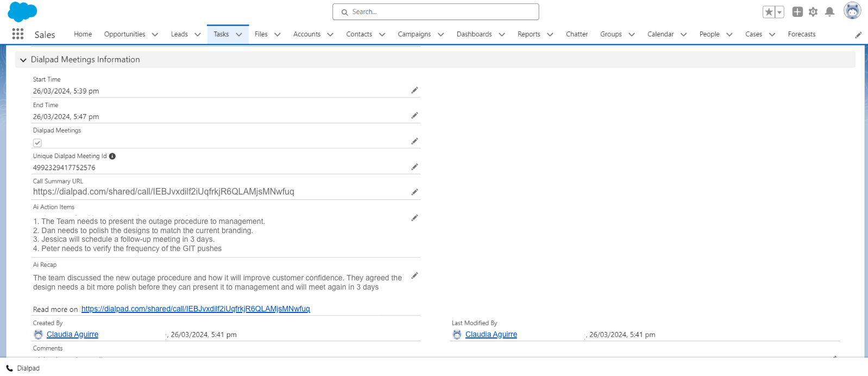Open the Contacts tab

[359, 34]
